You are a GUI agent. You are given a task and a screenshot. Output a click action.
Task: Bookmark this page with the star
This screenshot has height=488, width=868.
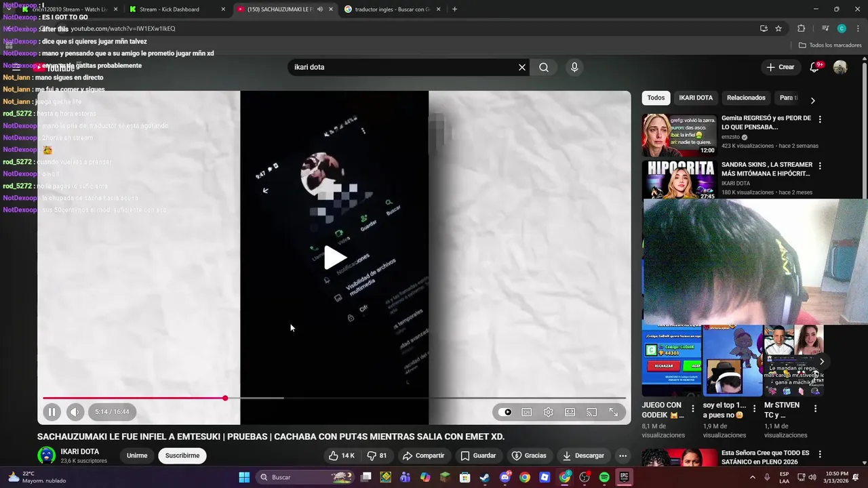[778, 28]
